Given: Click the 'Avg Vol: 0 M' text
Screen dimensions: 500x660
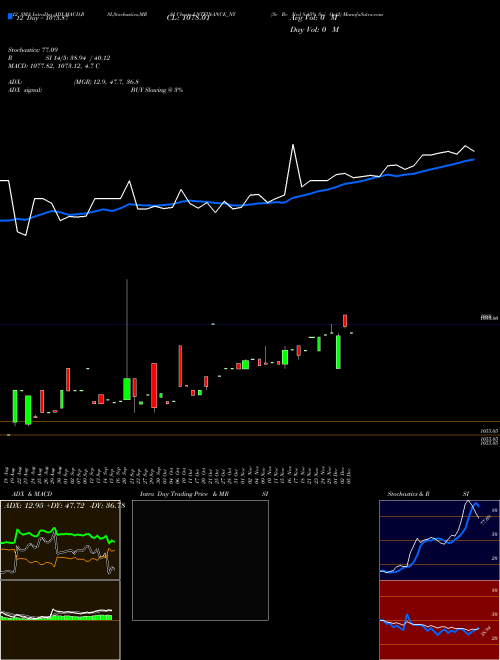Looking at the screenshot, I should pos(314,19).
